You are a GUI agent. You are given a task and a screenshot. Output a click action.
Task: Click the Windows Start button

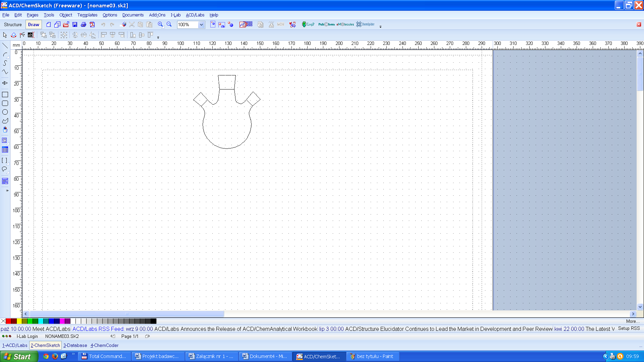tap(19, 357)
